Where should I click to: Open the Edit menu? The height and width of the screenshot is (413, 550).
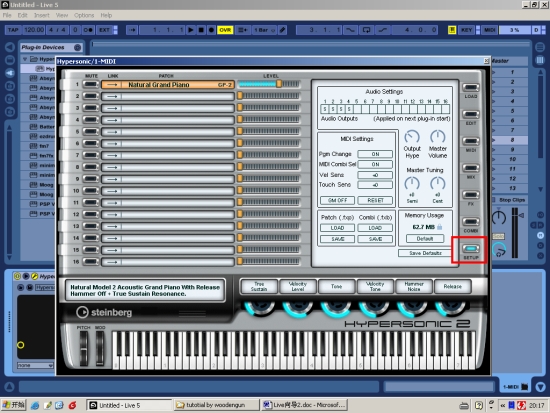coord(22,15)
